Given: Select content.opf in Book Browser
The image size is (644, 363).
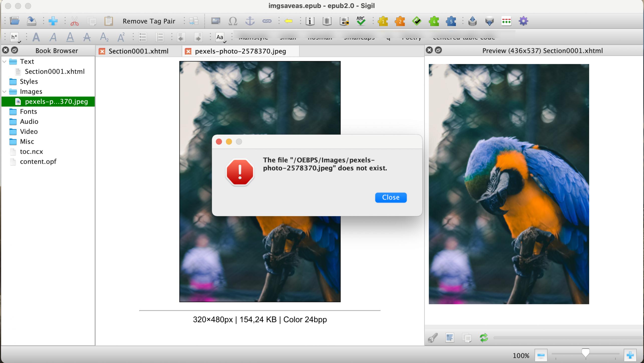Looking at the screenshot, I should tap(38, 162).
